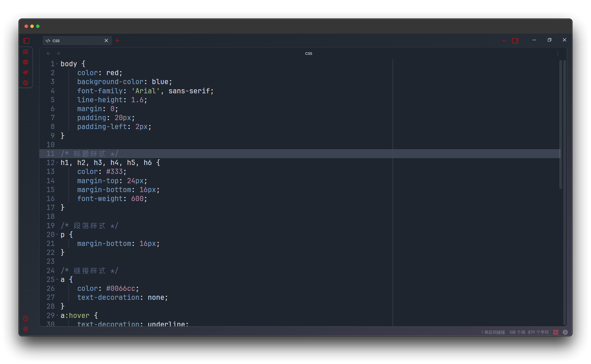Click the vertical editor scrollbar
Viewport: 591px width, 364px height.
(560, 124)
